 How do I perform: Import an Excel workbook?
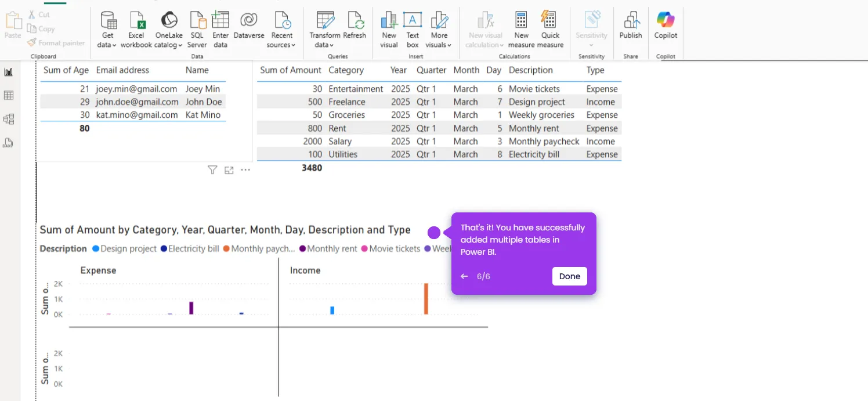pos(136,30)
